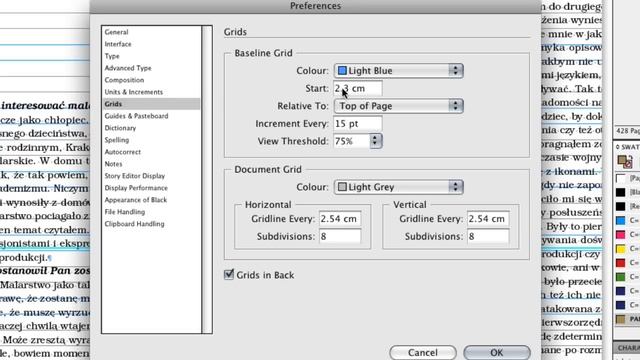
Task: Open Baseline Grid Colour Light Blue dropdown
Action: click(398, 71)
